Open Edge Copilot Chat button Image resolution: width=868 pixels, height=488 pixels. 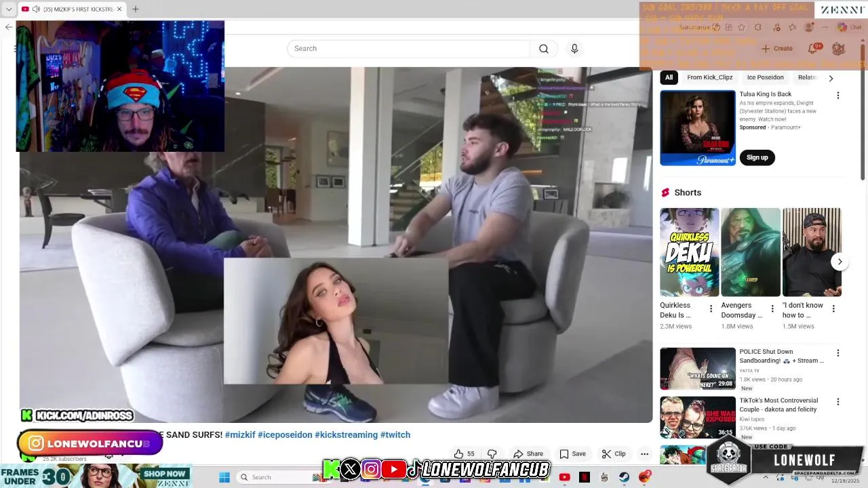coord(849,27)
